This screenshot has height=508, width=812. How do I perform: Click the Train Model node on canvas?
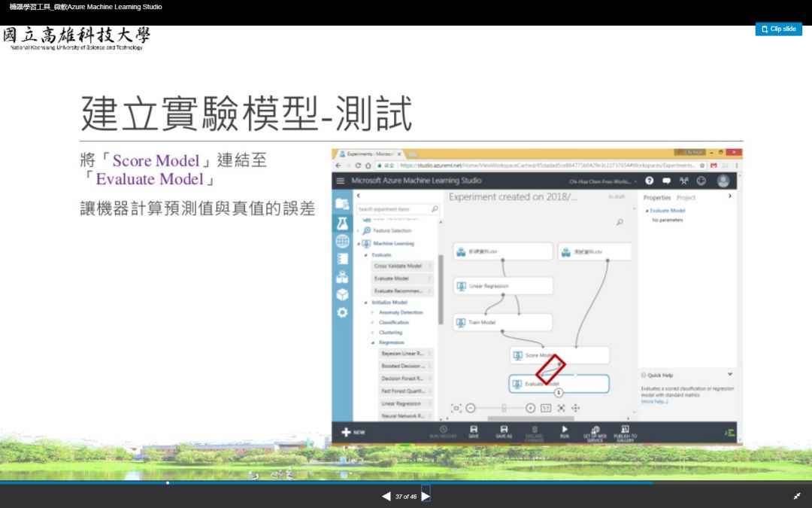(502, 322)
